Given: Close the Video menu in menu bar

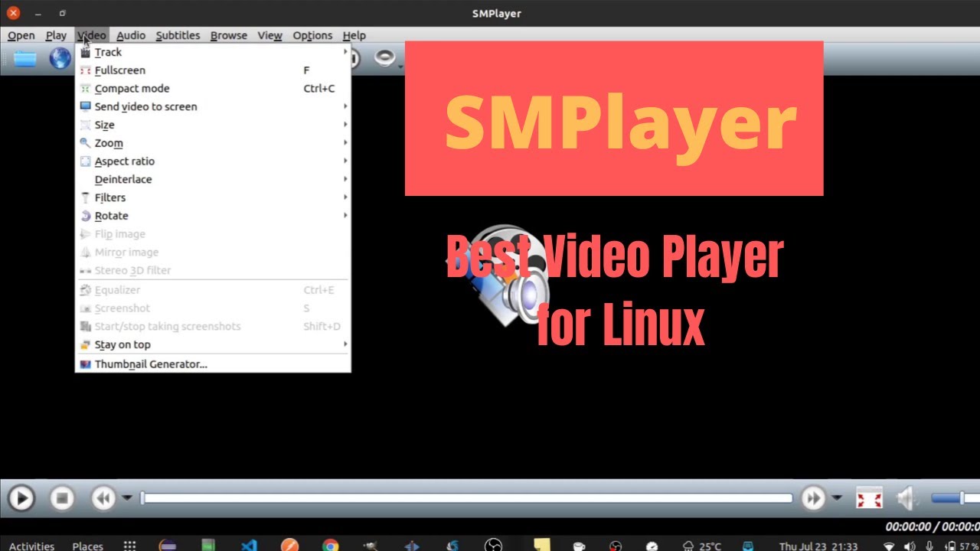Looking at the screenshot, I should [92, 35].
